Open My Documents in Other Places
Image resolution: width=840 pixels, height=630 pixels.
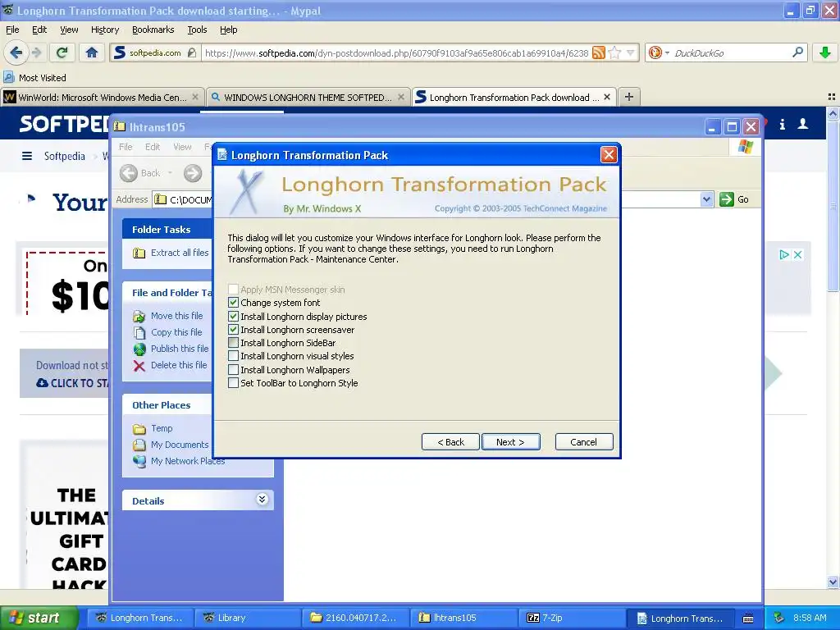coord(180,445)
